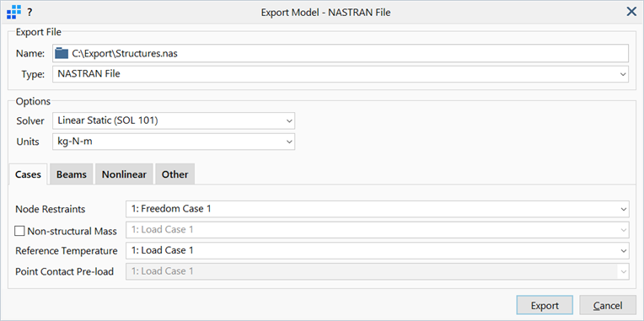
Task: Open the Type dropdown showing NASTRAN File
Action: (341, 74)
